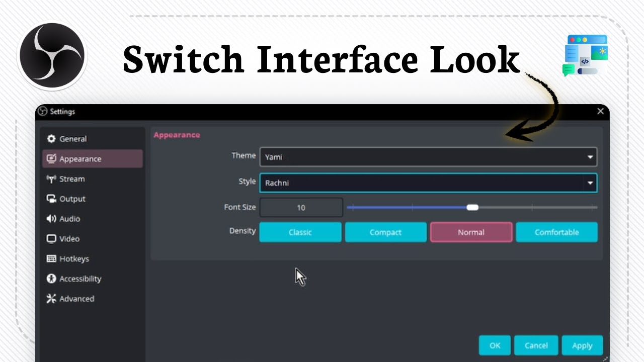The image size is (644, 362).
Task: Click the Density label
Action: pos(243,231)
